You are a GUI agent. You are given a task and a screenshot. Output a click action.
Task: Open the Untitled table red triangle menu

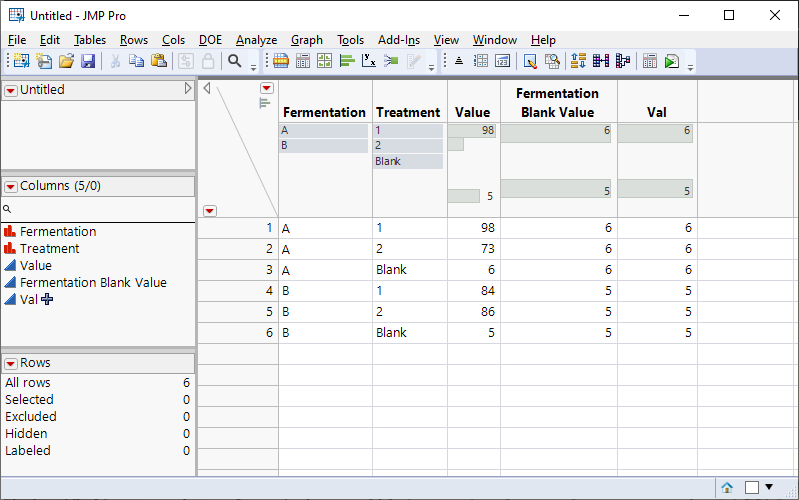pos(11,90)
